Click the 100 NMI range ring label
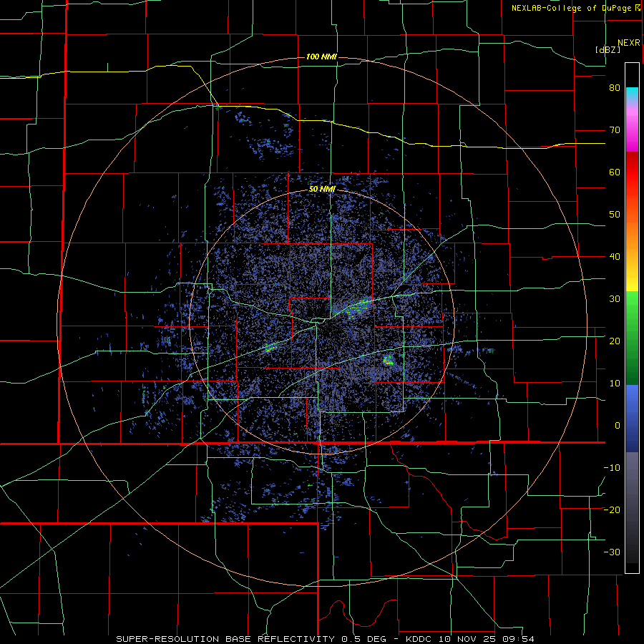This screenshot has height=644, width=644. point(321,57)
